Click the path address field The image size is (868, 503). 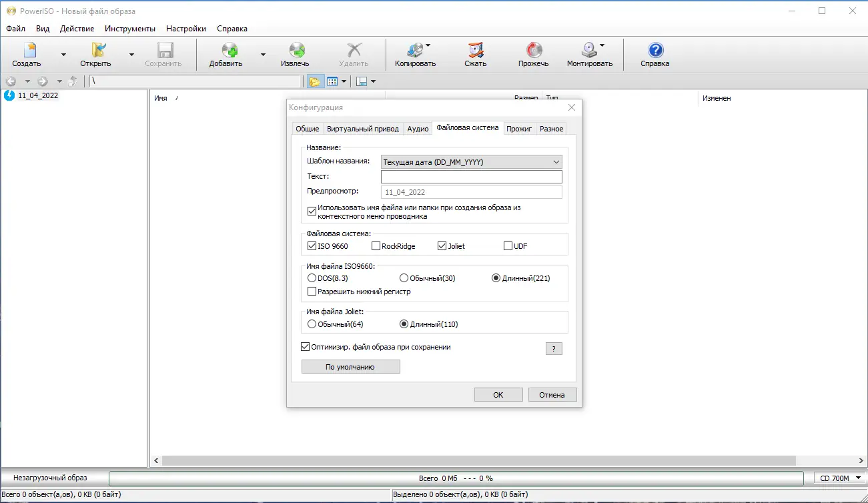pos(195,81)
